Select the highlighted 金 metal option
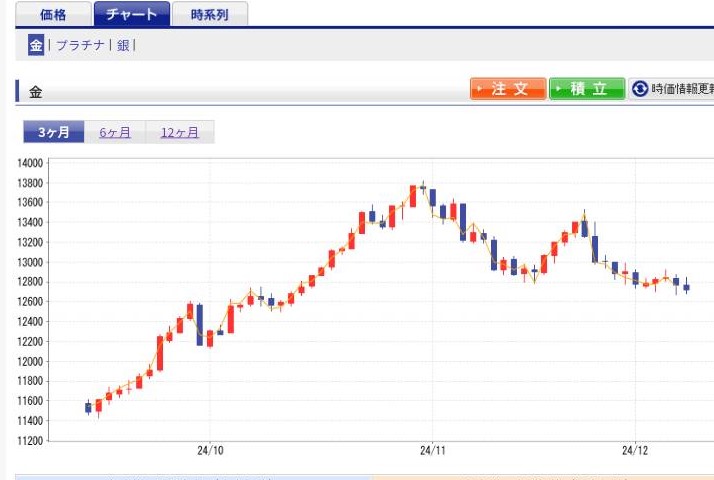The height and width of the screenshot is (480, 714). 36,45
